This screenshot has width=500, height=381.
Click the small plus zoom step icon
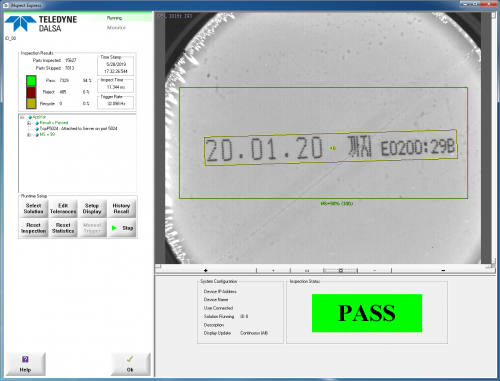coord(273,270)
